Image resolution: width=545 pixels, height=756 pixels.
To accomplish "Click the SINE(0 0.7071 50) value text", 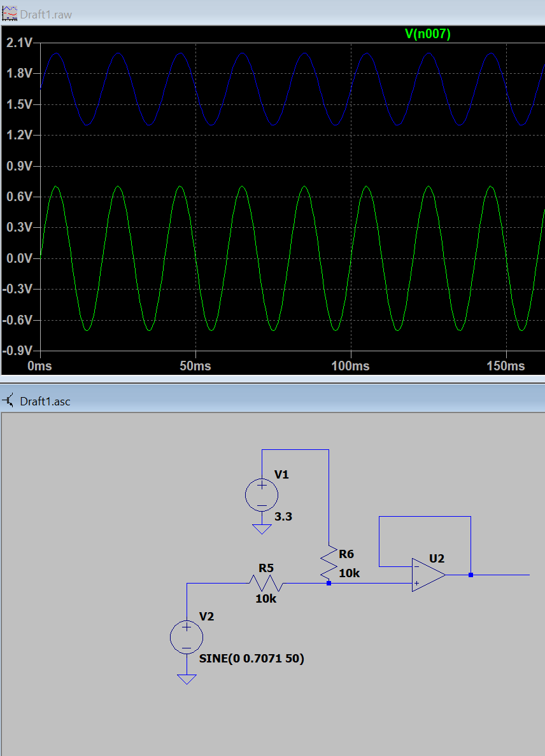I will point(251,658).
